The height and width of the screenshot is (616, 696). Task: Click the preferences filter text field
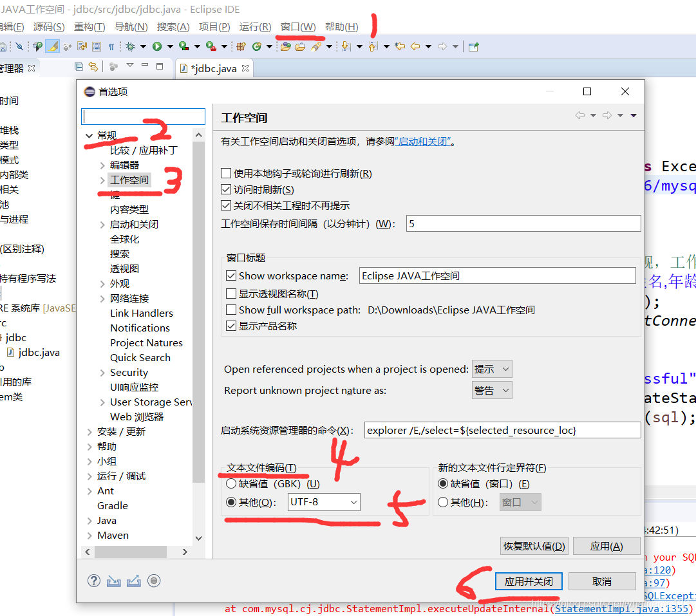(x=143, y=117)
